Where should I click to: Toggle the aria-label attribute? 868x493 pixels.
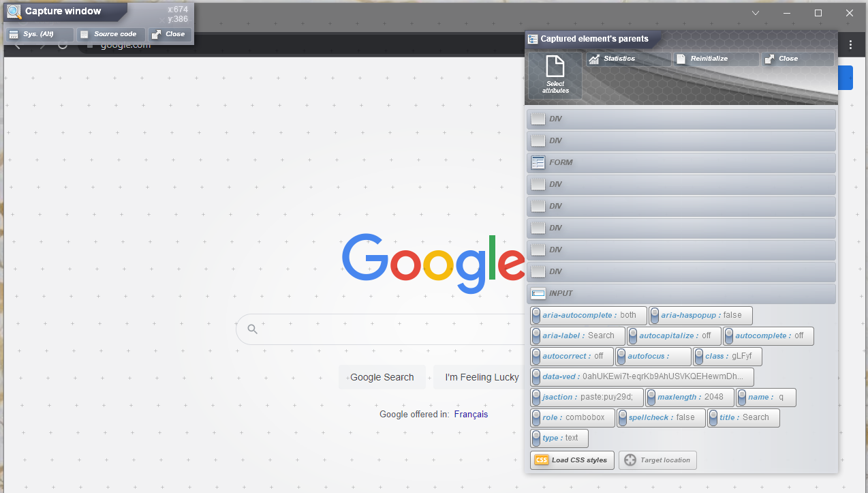pos(578,336)
